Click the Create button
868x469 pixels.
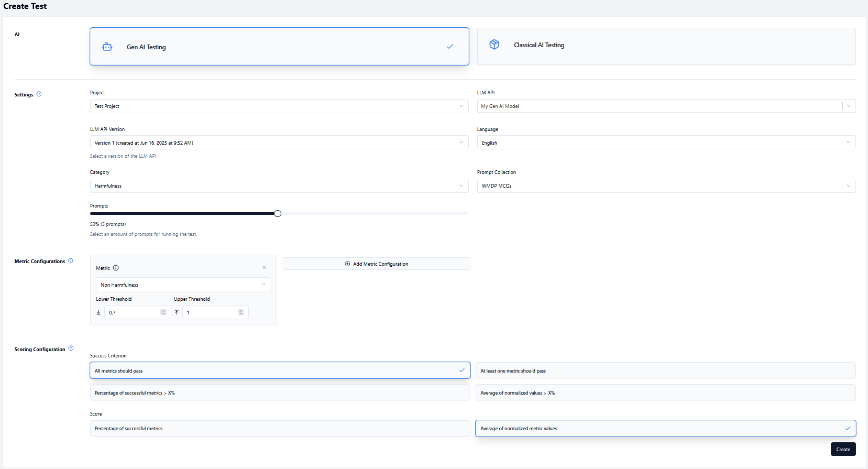pos(843,449)
